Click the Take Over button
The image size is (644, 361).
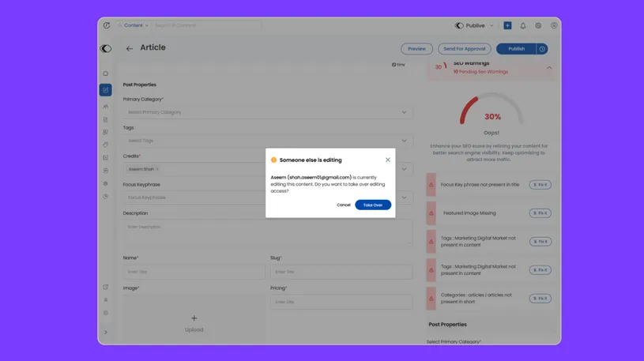[x=373, y=205]
